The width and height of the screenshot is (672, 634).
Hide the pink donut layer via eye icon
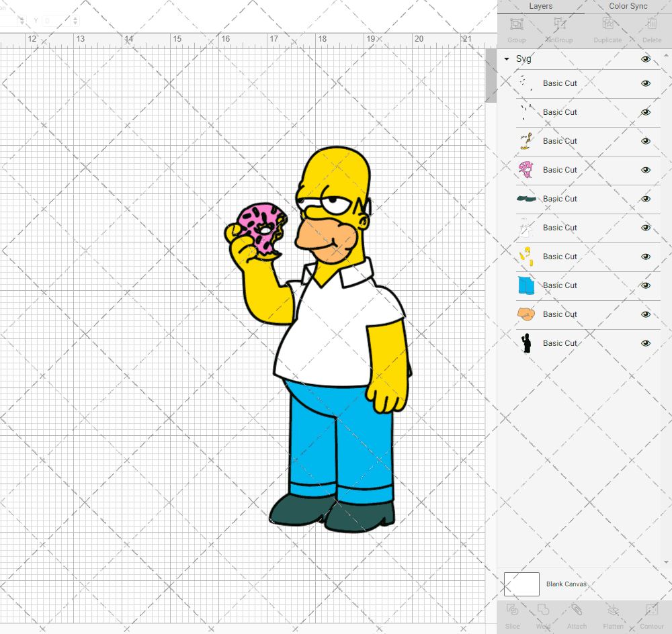click(x=645, y=170)
